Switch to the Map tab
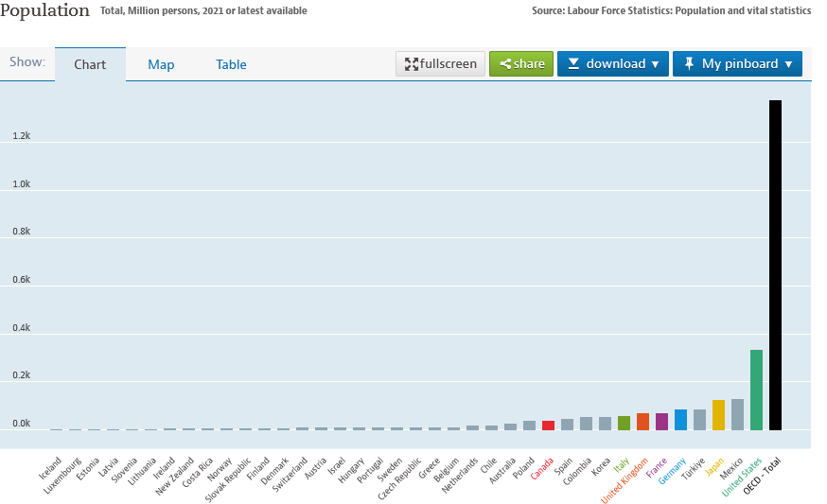 161,65
